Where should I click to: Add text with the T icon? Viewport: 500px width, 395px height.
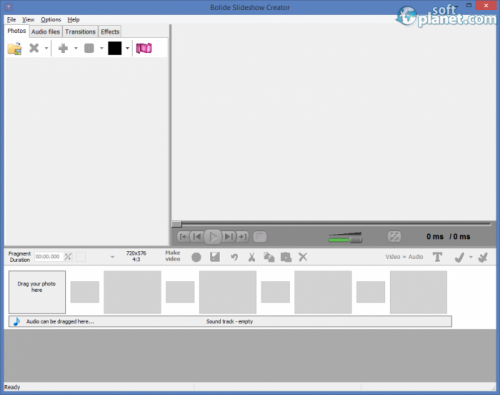(437, 257)
